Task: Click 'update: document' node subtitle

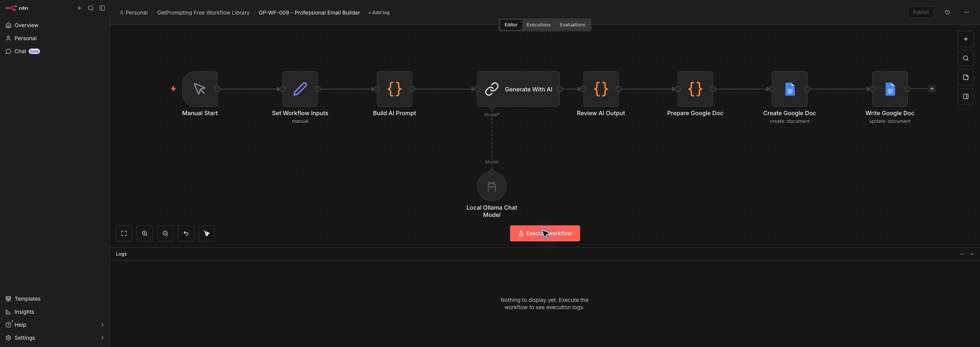Action: (x=890, y=121)
